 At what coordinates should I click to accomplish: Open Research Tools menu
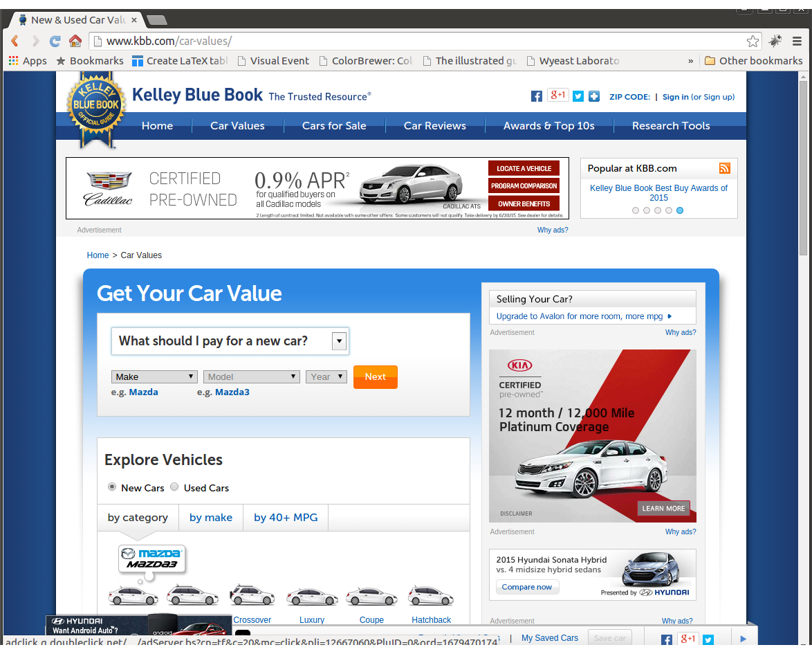[671, 126]
